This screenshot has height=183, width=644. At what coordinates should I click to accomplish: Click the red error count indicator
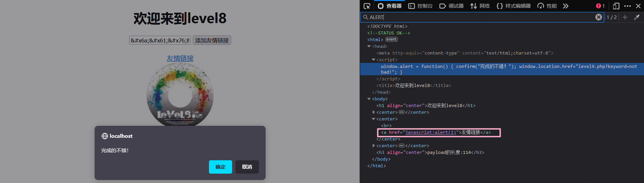point(600,6)
